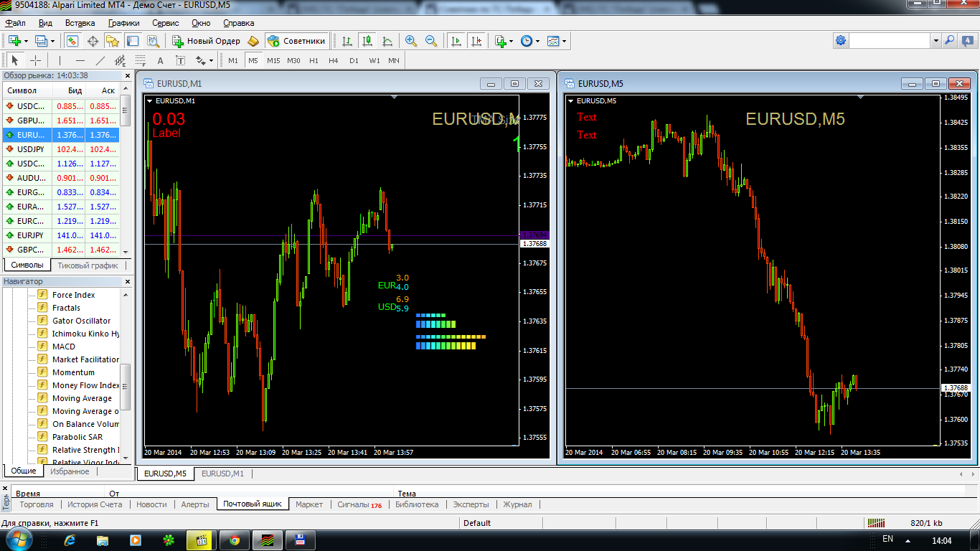Switch timeframe to D1
The image size is (980, 551).
354,60
